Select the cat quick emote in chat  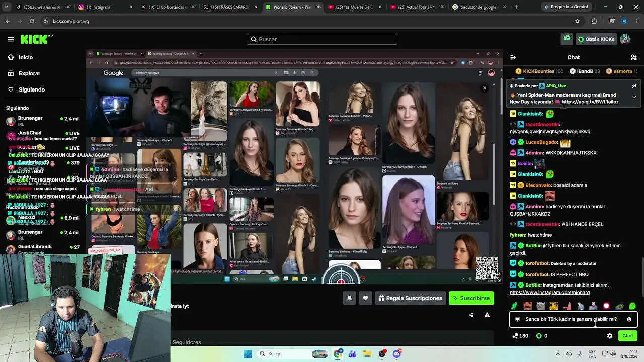[x=540, y=306]
